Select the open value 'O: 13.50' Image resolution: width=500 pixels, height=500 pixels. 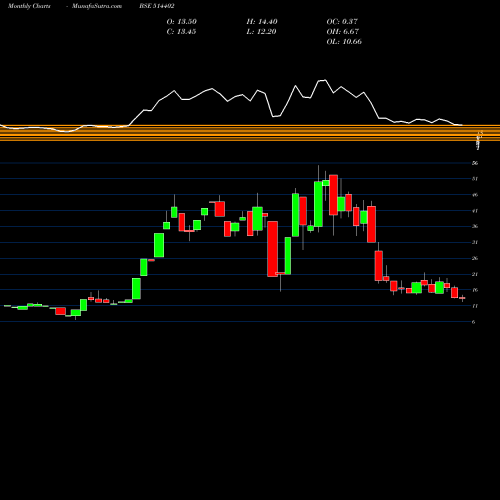(182, 22)
